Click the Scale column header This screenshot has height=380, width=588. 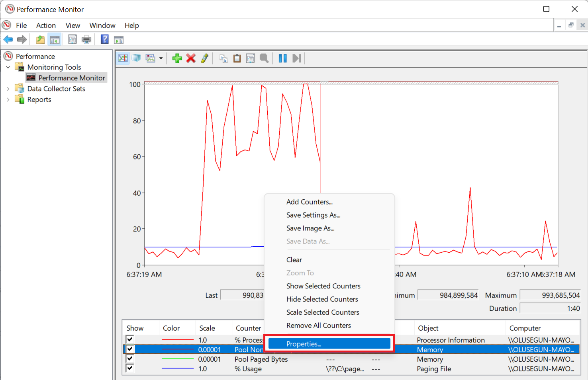[207, 328]
